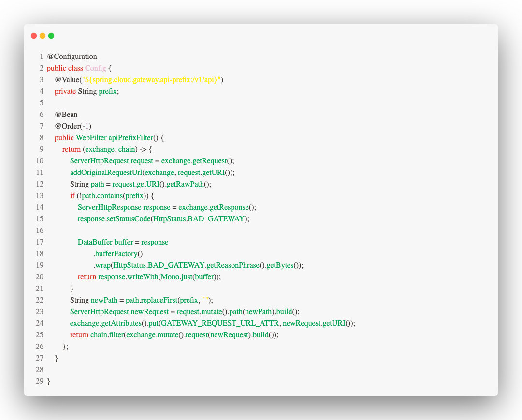Click the red close window dot
This screenshot has width=522, height=420.
34,36
